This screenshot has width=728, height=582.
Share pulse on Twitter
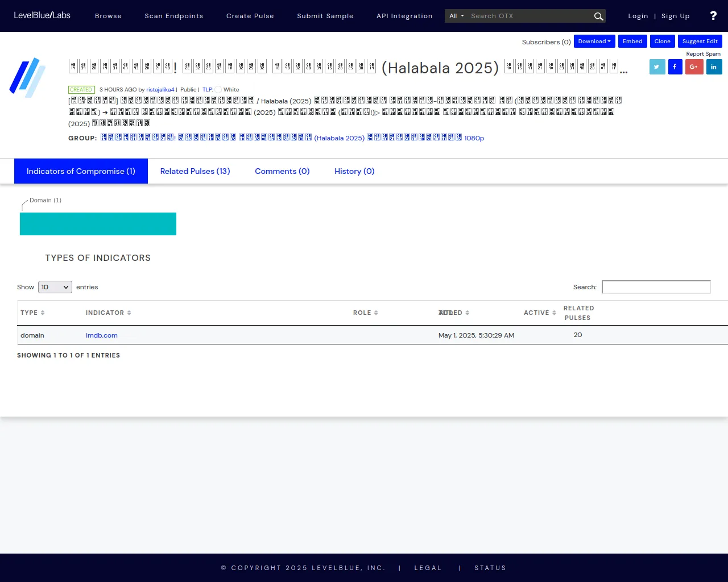tap(657, 67)
